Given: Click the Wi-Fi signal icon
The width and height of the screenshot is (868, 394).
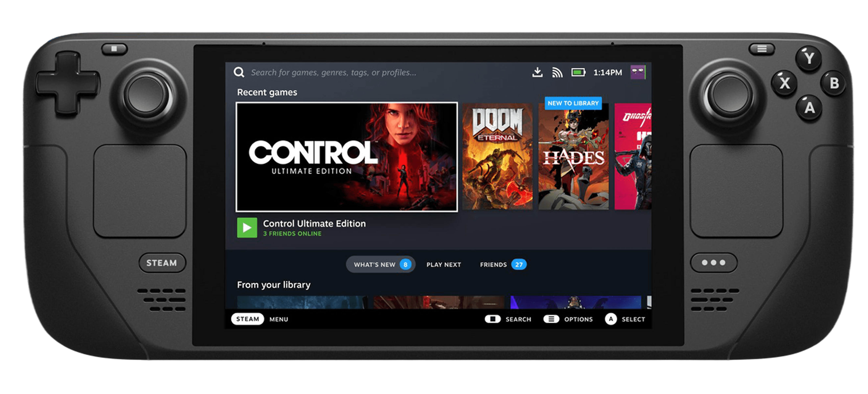Looking at the screenshot, I should (x=557, y=72).
